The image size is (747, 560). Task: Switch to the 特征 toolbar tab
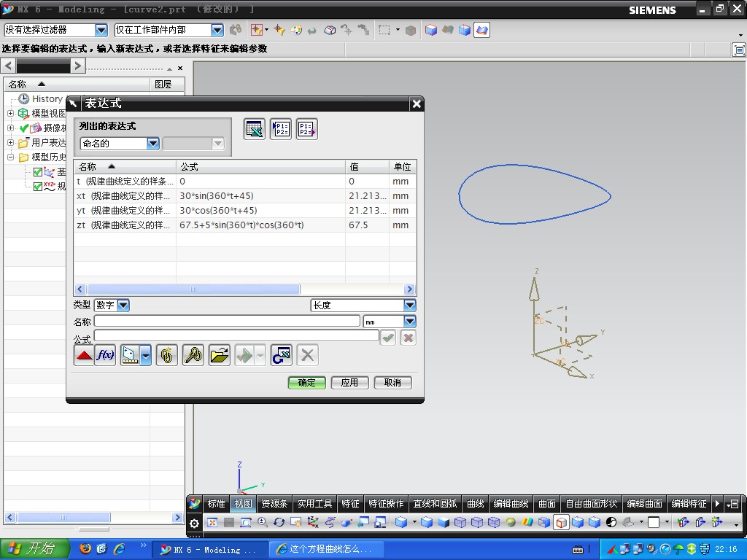tap(350, 504)
